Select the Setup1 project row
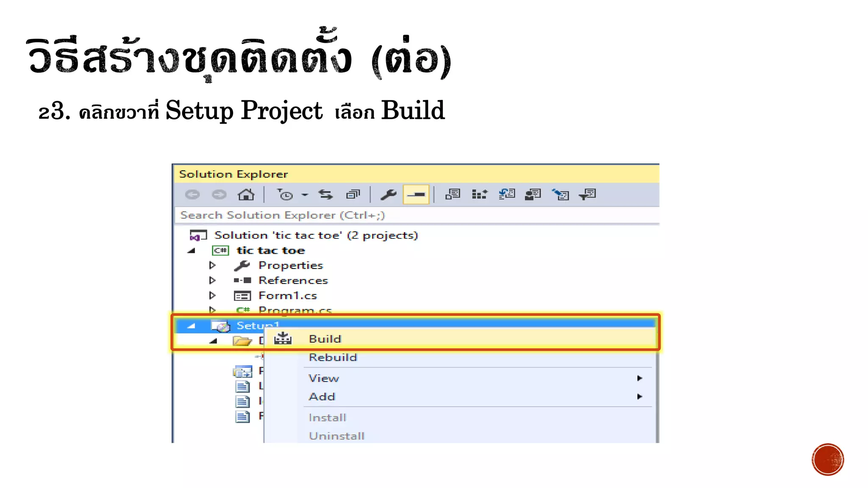868x488 pixels. [x=415, y=325]
